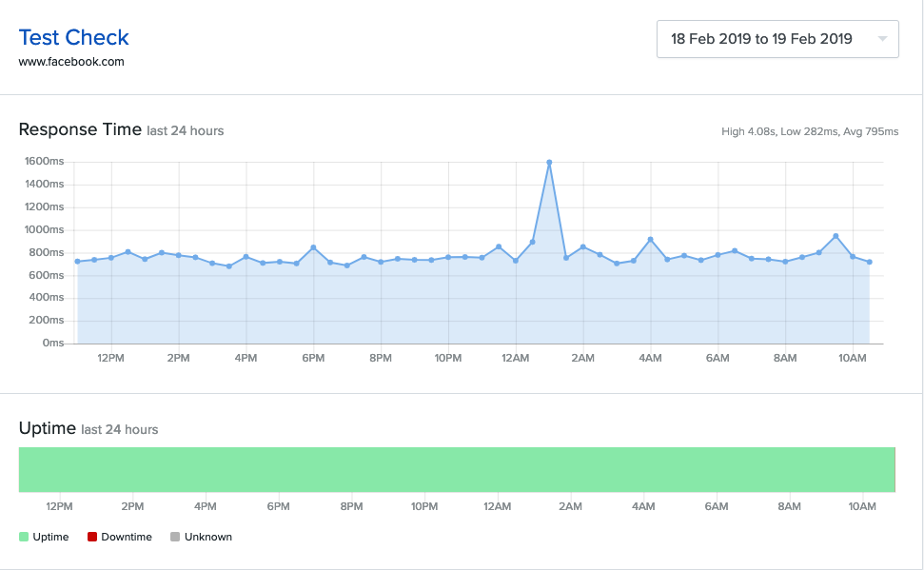This screenshot has width=924, height=570.
Task: Click the Downtime legend label
Action: pos(127,537)
